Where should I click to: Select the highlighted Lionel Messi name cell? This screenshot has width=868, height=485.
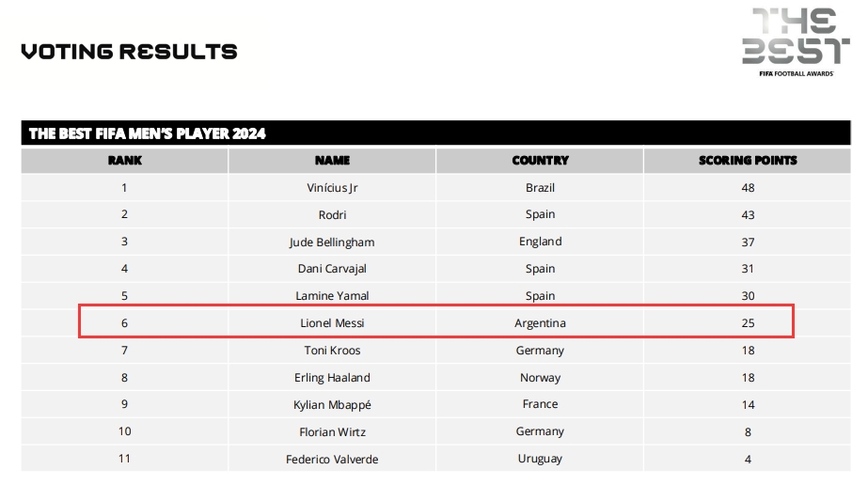tap(332, 323)
